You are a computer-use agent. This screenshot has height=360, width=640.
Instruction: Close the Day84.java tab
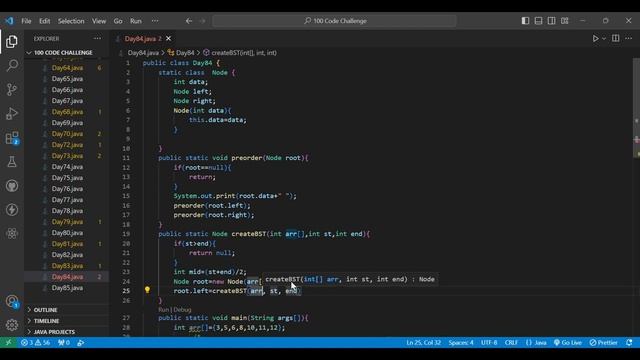point(168,38)
